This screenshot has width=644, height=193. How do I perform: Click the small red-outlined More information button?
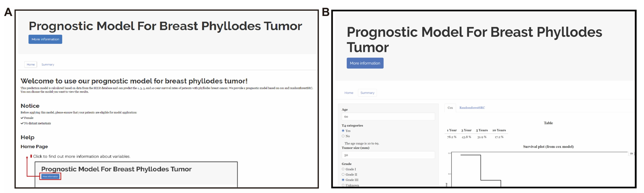tap(50, 176)
